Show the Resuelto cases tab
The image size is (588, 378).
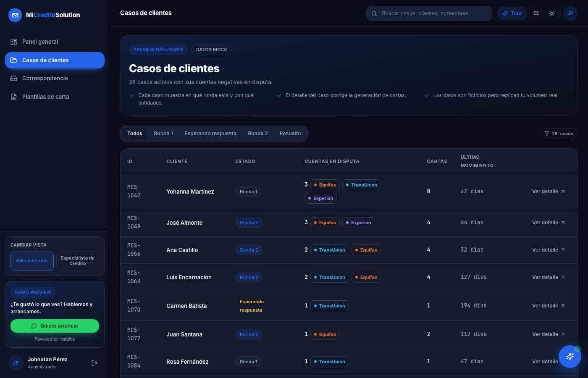[290, 134]
